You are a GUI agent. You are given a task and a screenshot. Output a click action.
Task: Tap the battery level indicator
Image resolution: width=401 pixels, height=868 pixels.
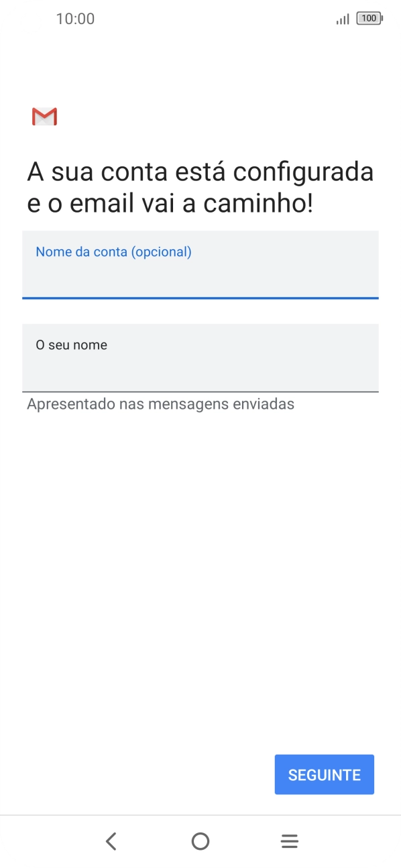click(x=369, y=19)
